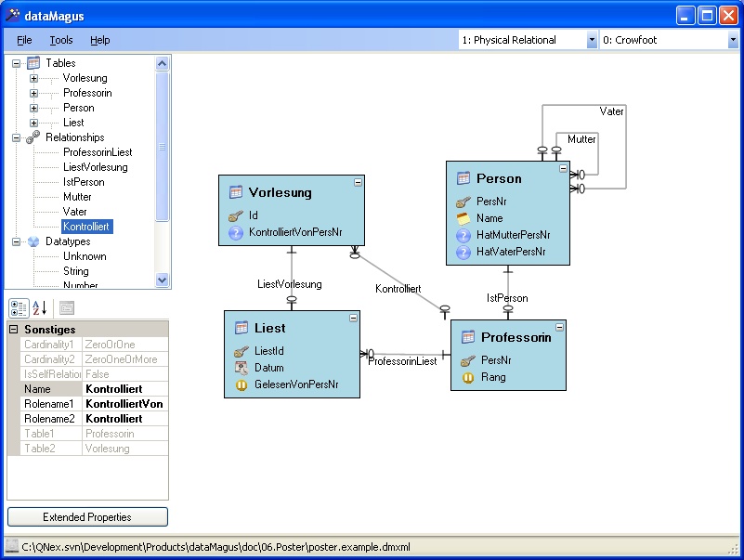Open the Tools menu
Image resolution: width=744 pixels, height=560 pixels.
click(x=61, y=40)
